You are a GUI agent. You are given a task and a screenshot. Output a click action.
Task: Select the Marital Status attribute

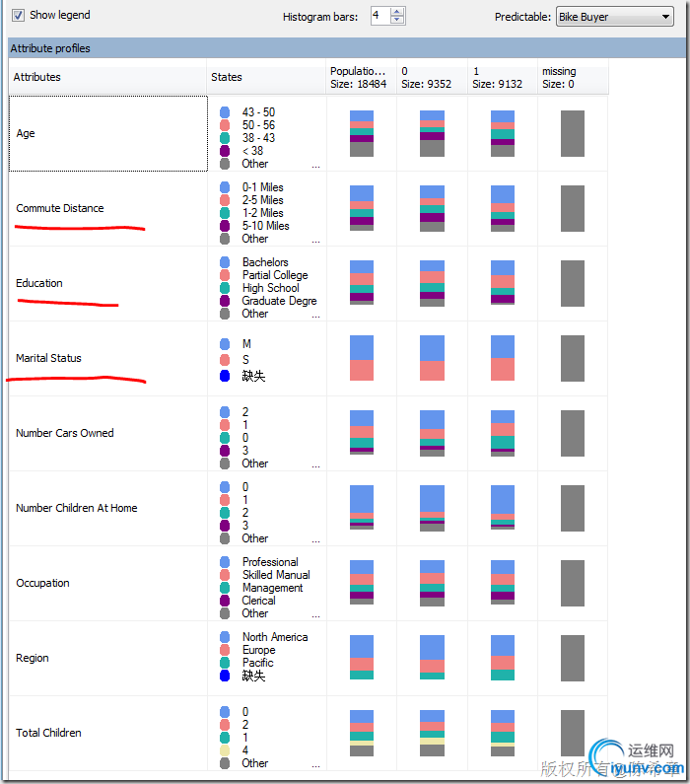click(x=48, y=358)
